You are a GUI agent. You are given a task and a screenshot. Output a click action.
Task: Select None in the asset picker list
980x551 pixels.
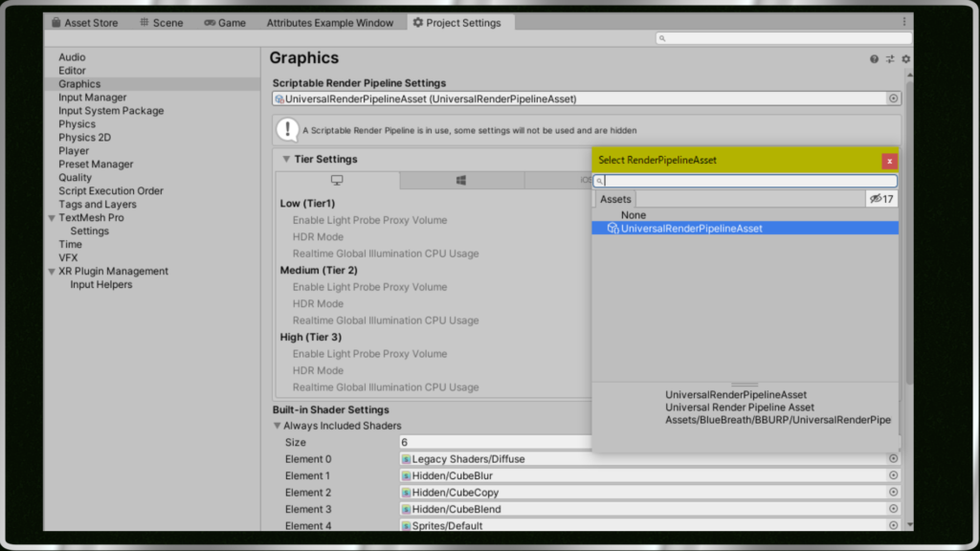(633, 215)
